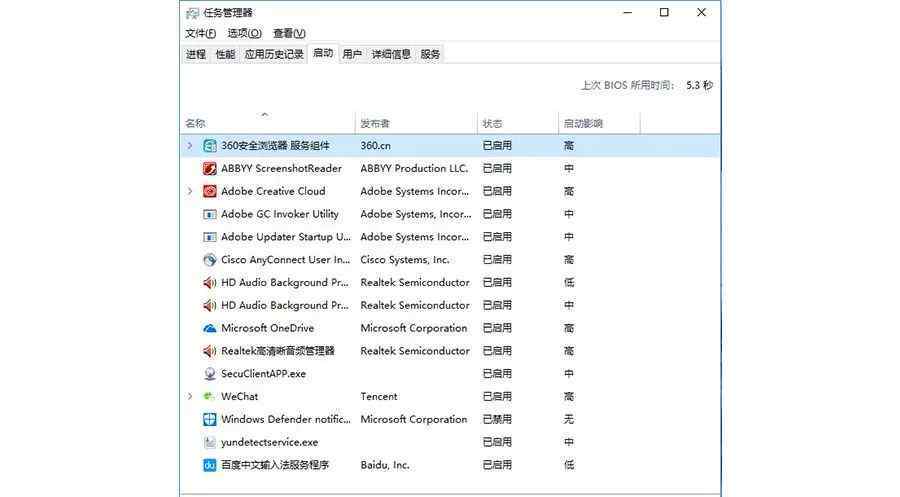This screenshot has width=900, height=497.
Task: Open the 文件(F) menu
Action: [200, 33]
